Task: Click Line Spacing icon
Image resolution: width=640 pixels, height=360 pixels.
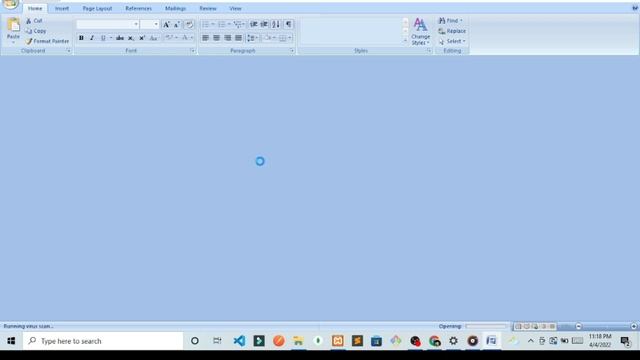Action: pos(251,38)
